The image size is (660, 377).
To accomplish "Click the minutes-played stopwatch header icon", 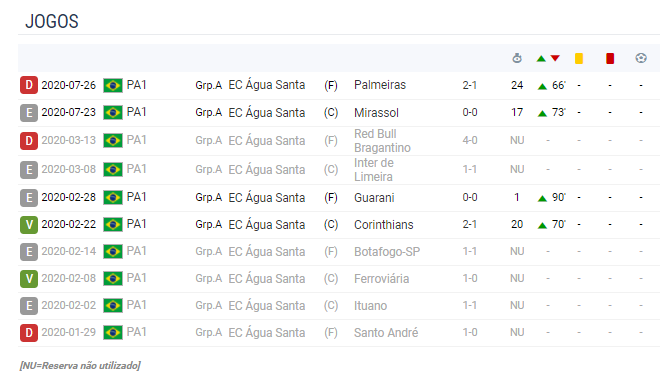I will [517, 58].
